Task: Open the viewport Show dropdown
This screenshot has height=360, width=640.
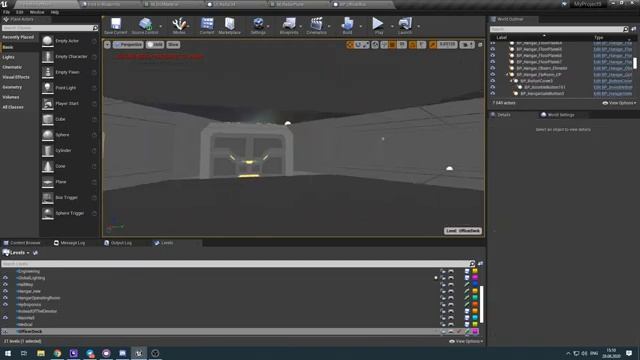Action: coord(173,44)
